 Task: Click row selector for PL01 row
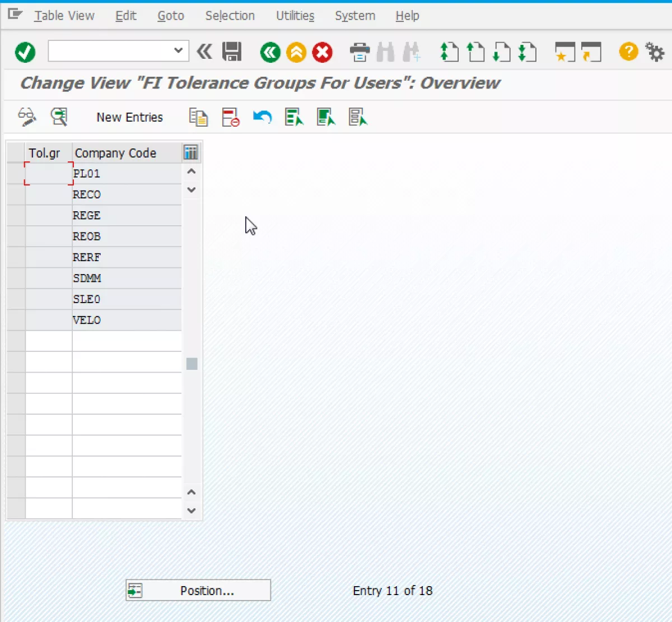pos(16,174)
